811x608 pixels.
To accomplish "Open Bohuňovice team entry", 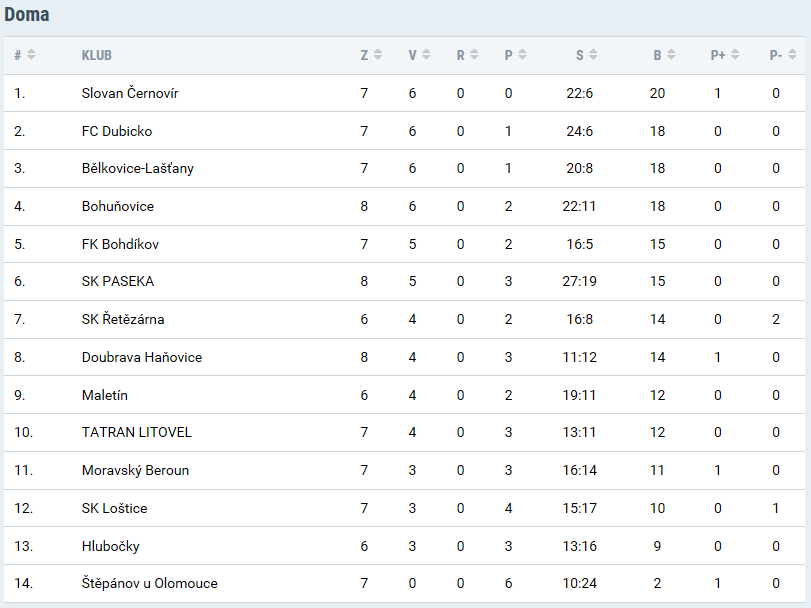I will (x=118, y=206).
